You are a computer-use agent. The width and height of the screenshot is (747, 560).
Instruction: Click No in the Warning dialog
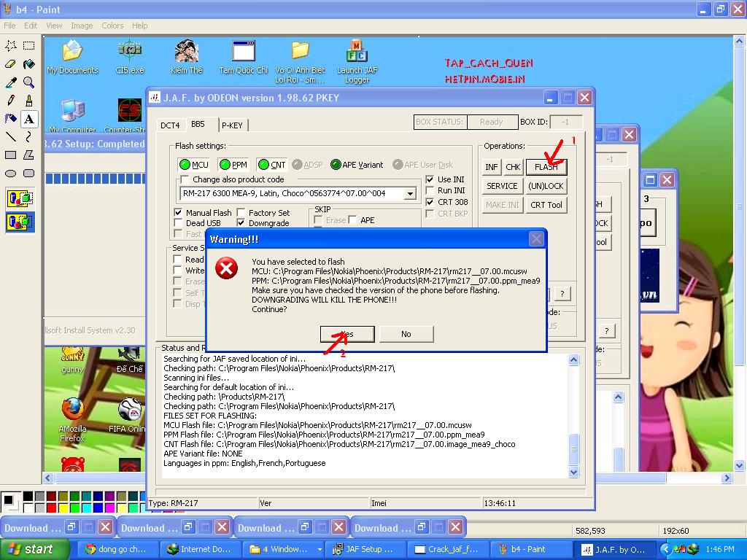coord(406,334)
